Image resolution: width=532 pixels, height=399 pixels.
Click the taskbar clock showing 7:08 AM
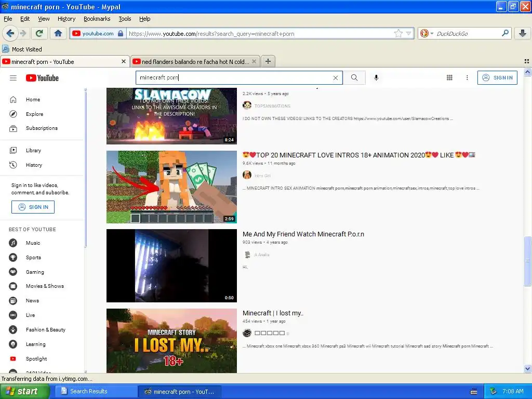point(513,391)
